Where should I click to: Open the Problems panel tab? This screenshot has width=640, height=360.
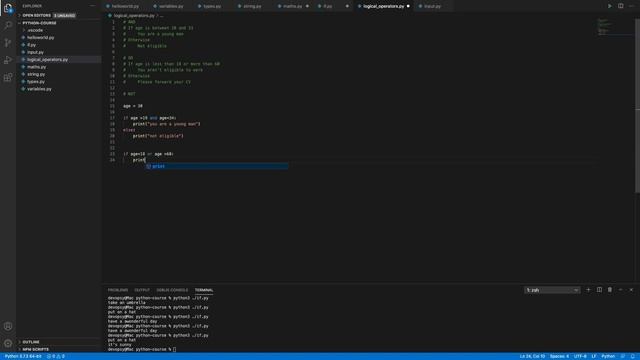118,290
